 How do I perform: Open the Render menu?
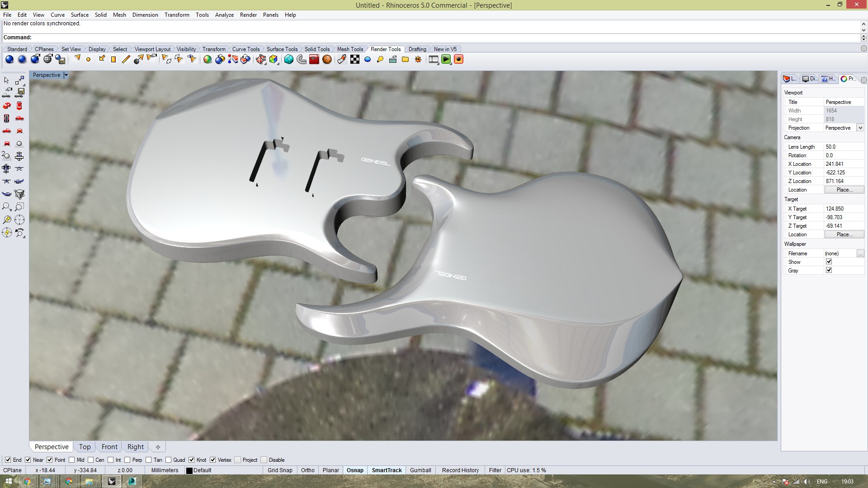(248, 15)
